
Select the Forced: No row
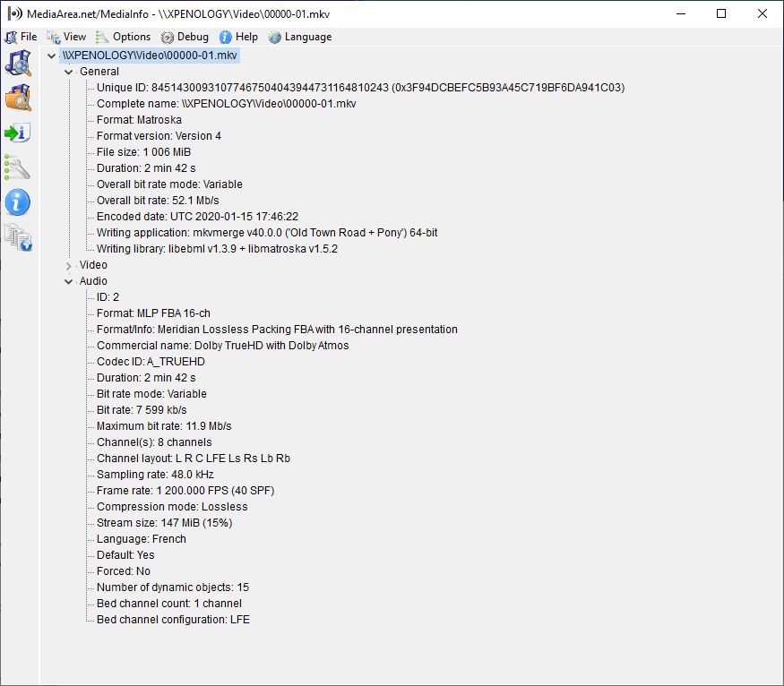pyautogui.click(x=124, y=571)
